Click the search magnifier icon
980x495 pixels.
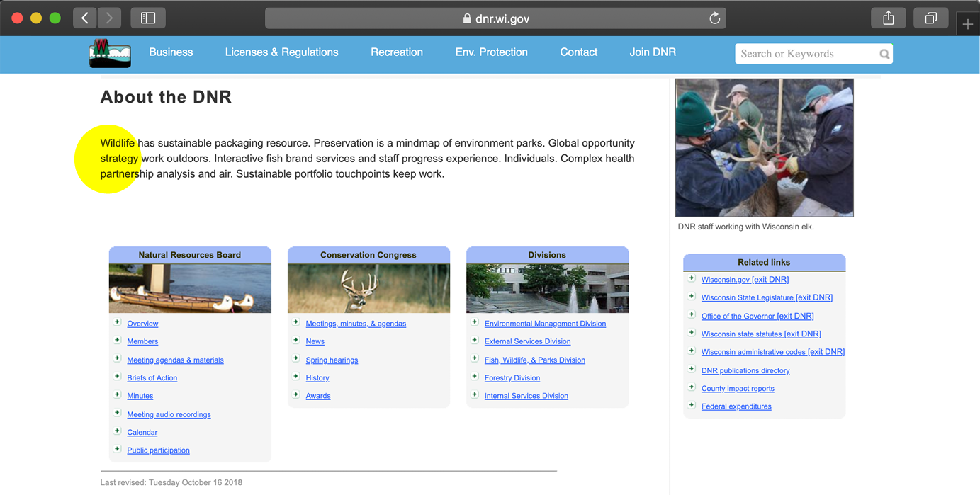pyautogui.click(x=884, y=54)
